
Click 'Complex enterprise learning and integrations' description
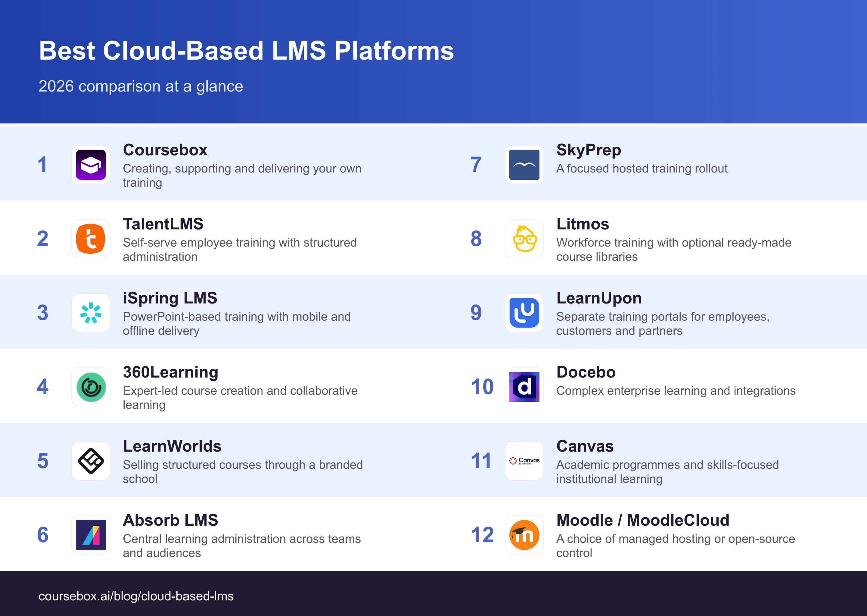tap(676, 391)
